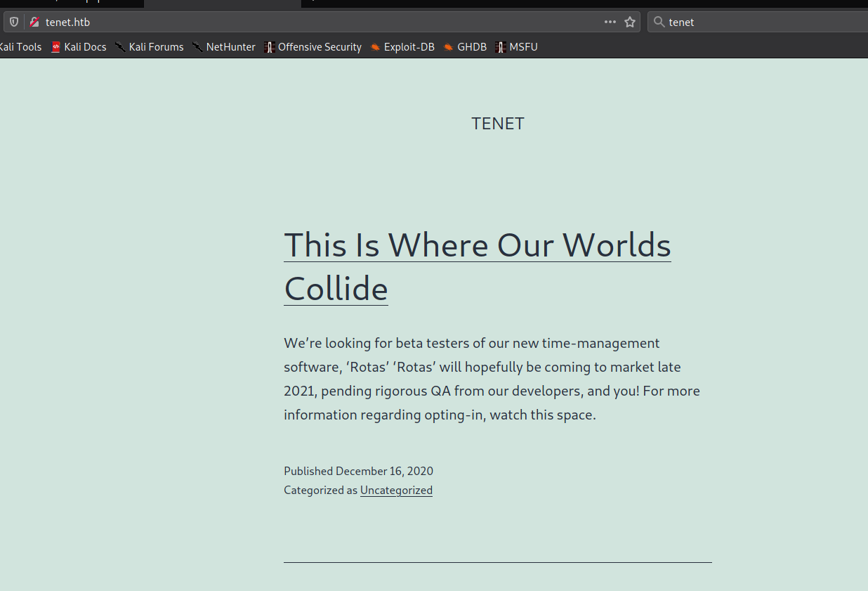Open the page actions ellipsis menu

[x=610, y=22]
